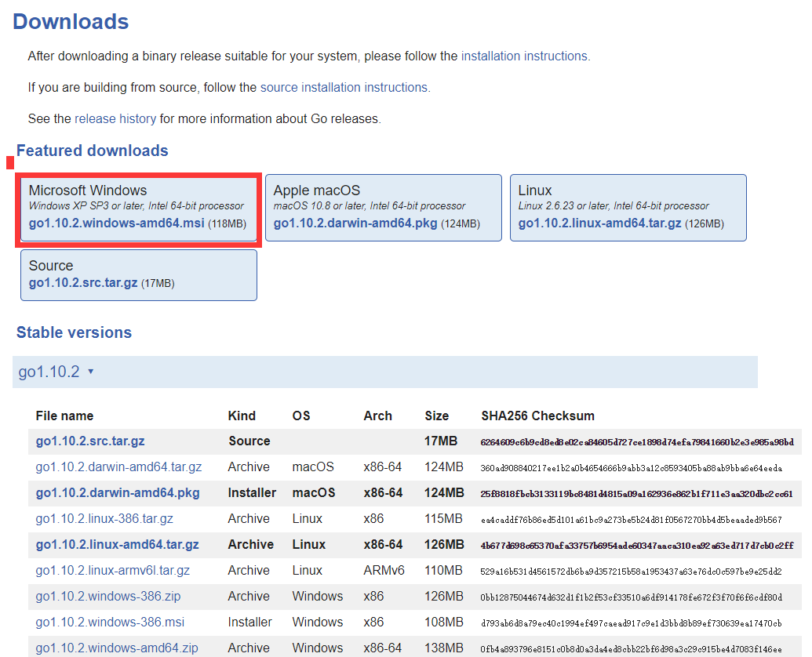Click the 115MB size cell
Image resolution: width=812 pixels, height=657 pixels.
[443, 519]
